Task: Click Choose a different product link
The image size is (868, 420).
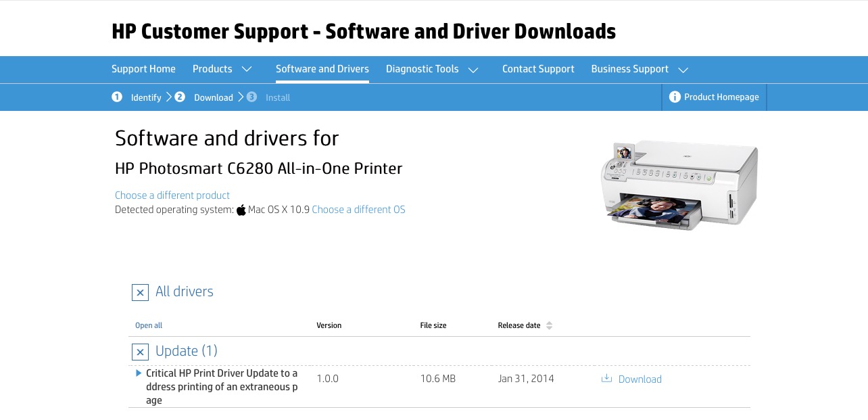Action: click(172, 195)
